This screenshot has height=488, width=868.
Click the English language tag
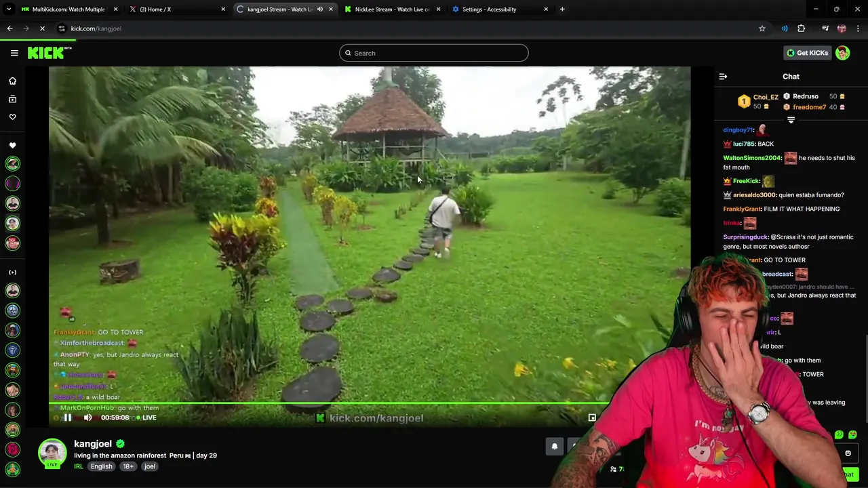[x=102, y=466]
